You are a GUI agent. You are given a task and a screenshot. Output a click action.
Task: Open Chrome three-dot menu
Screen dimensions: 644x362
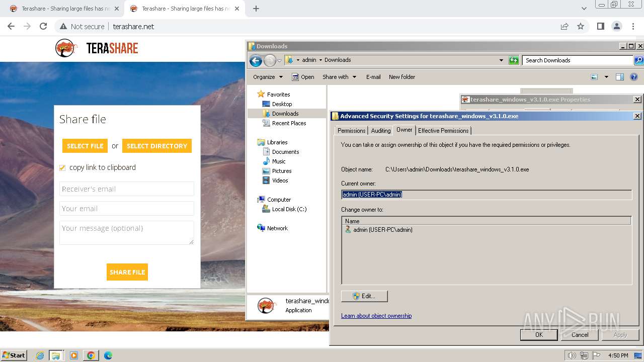[x=632, y=26]
